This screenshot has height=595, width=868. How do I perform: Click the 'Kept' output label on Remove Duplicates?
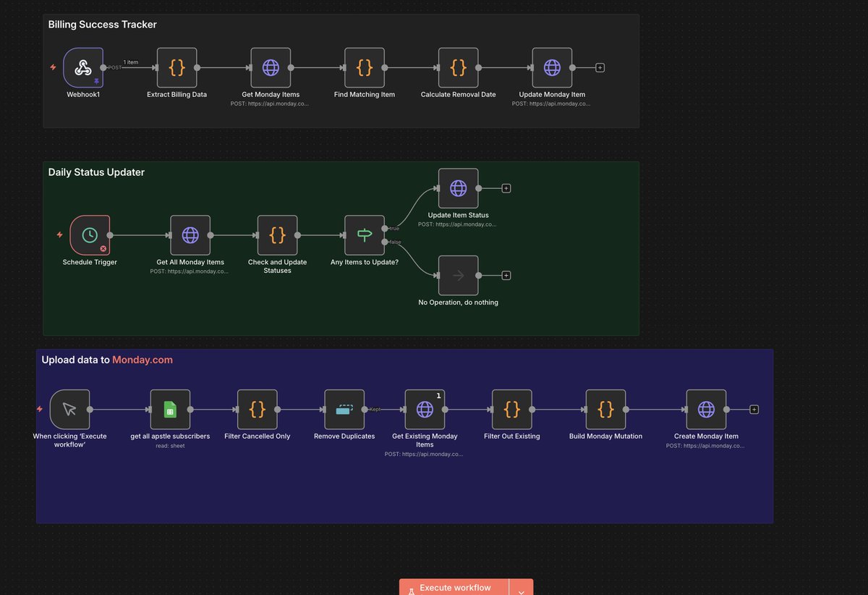[375, 409]
